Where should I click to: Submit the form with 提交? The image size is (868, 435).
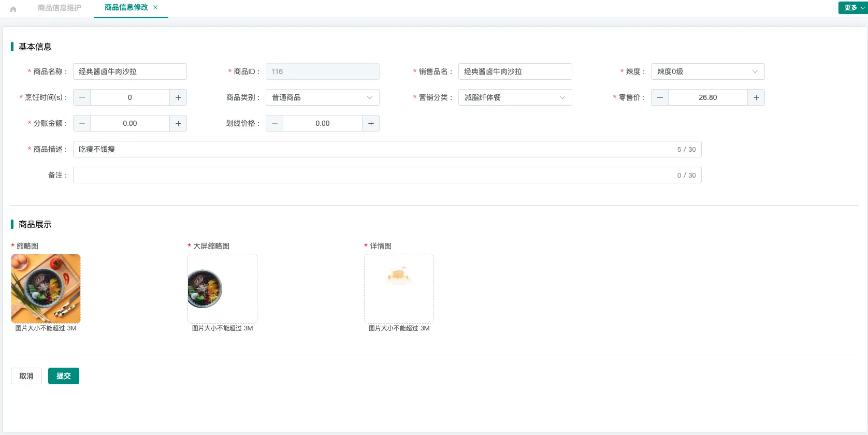tap(64, 376)
